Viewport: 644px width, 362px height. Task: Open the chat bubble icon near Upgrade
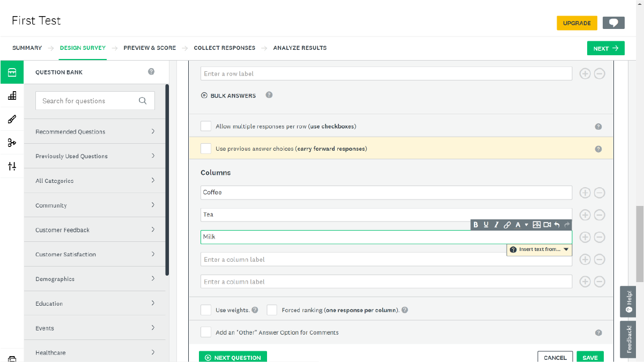click(613, 23)
